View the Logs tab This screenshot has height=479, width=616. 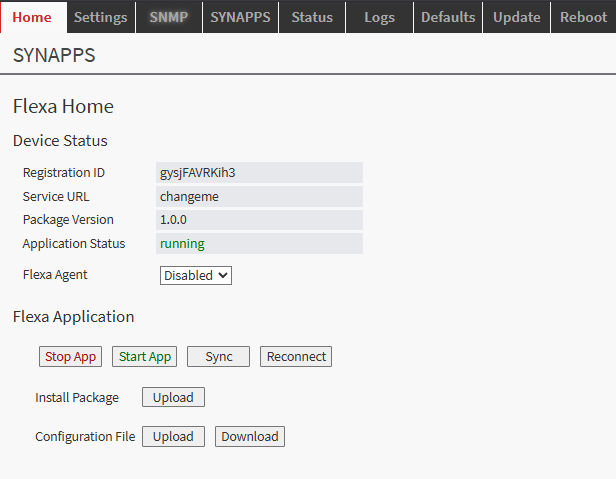click(x=379, y=17)
